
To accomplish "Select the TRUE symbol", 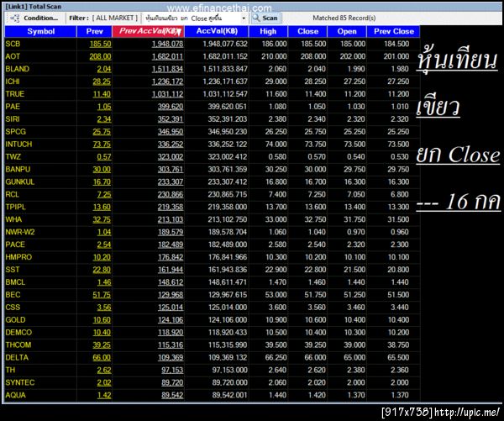I will 15,94.
